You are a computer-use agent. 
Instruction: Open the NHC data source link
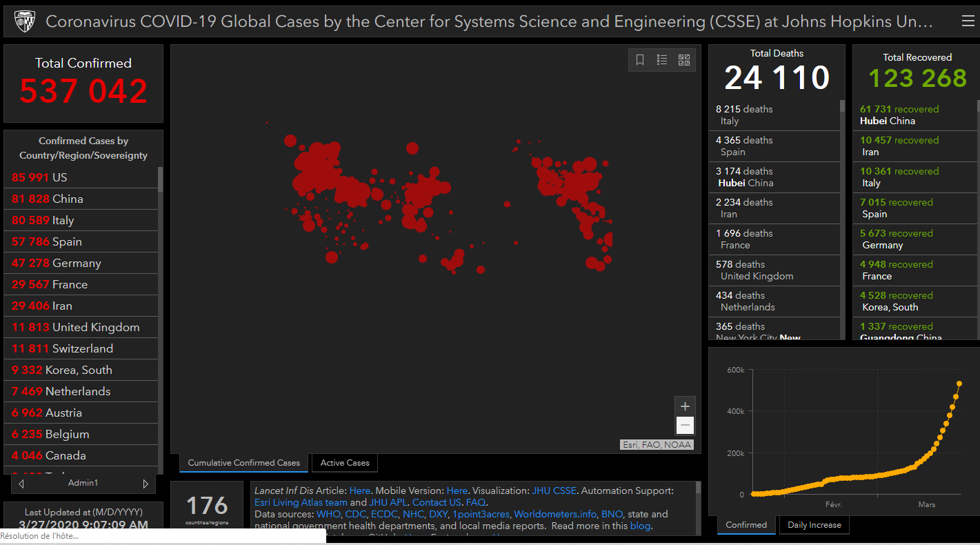pos(414,515)
